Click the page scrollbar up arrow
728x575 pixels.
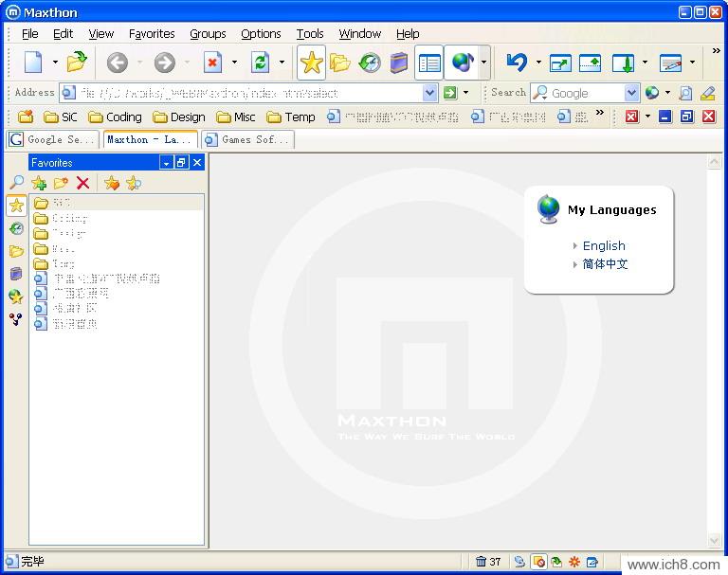click(714, 162)
